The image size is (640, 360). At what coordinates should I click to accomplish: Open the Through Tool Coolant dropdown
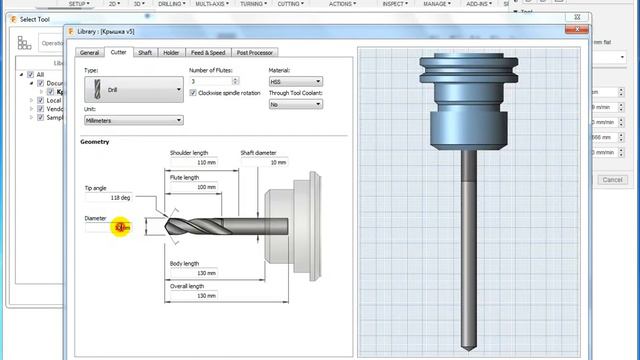pyautogui.click(x=296, y=104)
